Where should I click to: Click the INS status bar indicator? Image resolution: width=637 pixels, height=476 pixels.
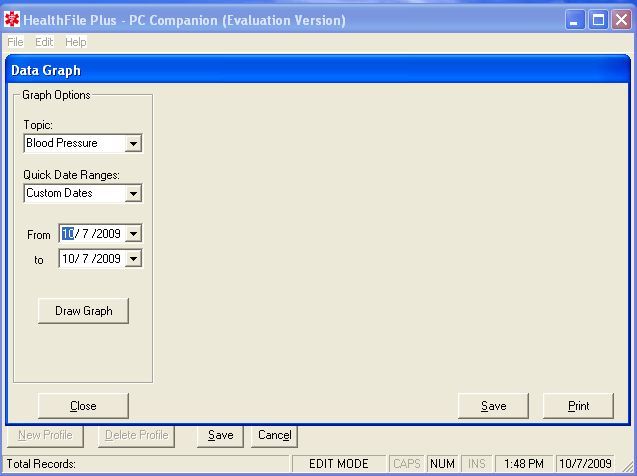[x=476, y=464]
